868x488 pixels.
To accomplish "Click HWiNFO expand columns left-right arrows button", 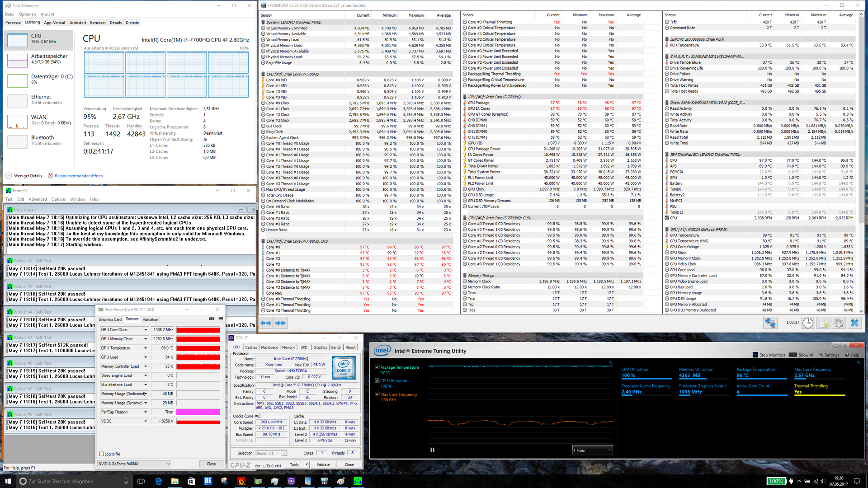I will point(266,323).
